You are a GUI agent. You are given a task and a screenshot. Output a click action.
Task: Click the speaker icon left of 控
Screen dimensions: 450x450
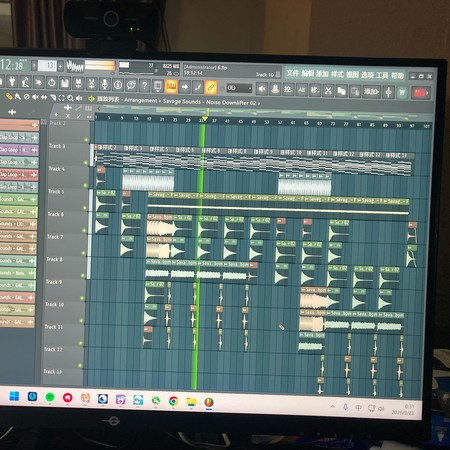coord(262,89)
